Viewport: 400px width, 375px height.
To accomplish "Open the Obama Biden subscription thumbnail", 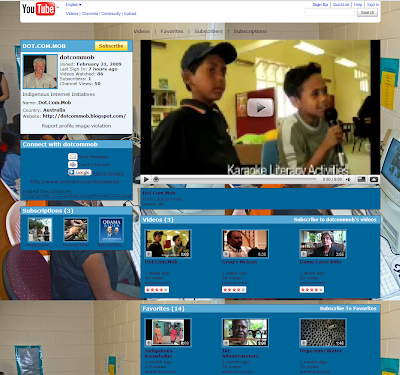I will point(111,230).
